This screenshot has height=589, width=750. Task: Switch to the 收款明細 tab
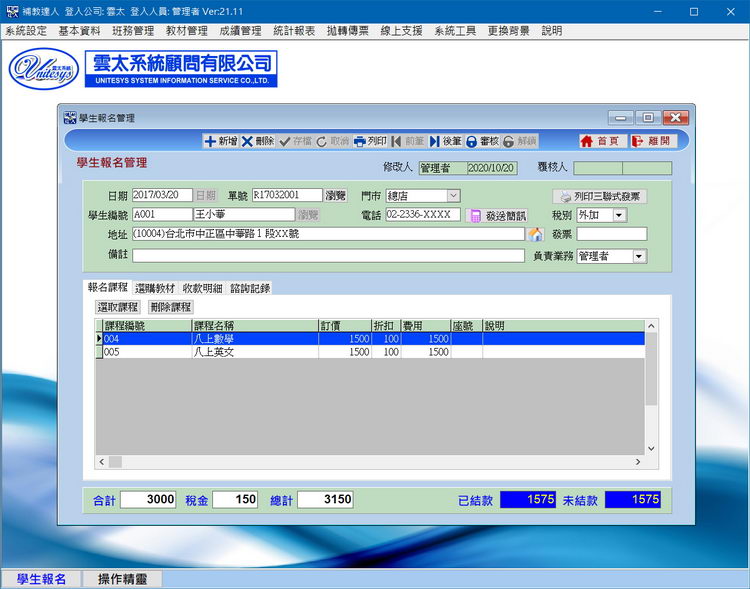[202, 288]
